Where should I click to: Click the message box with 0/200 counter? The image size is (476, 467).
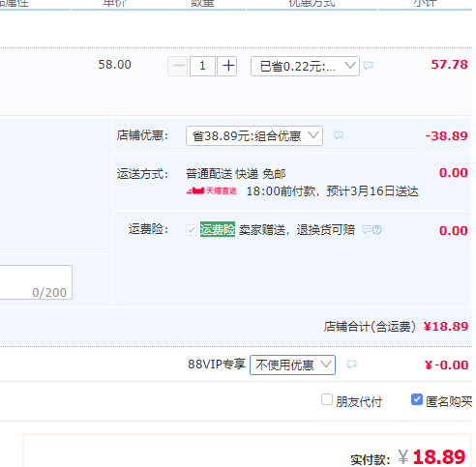(36, 282)
